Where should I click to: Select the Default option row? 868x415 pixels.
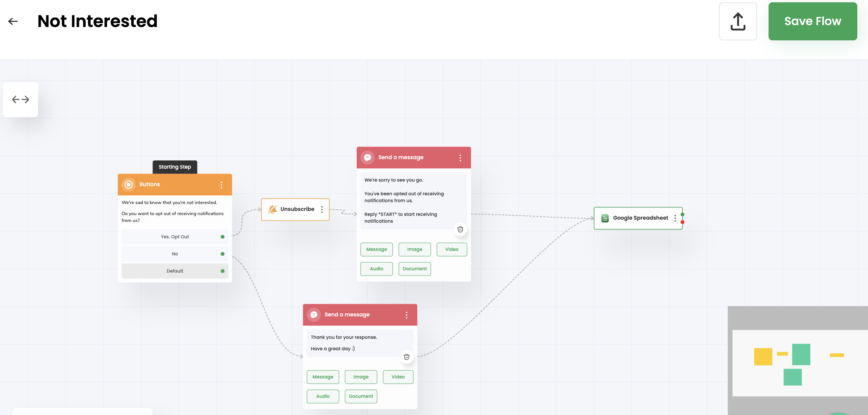175,271
